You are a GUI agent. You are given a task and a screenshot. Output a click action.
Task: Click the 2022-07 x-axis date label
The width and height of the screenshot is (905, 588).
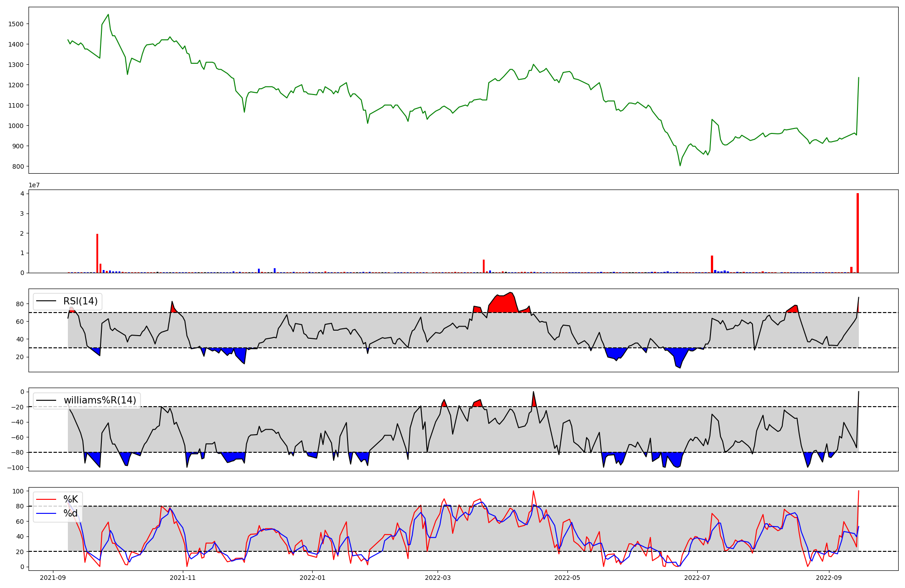tap(697, 578)
